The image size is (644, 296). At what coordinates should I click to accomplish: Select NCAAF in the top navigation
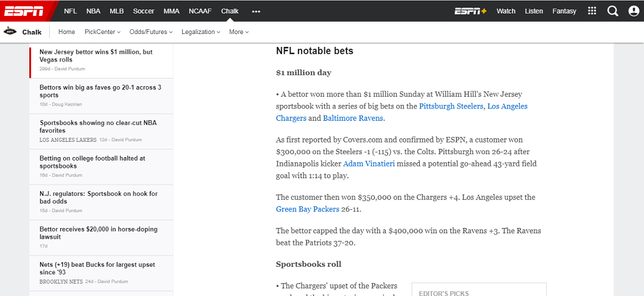pyautogui.click(x=200, y=11)
